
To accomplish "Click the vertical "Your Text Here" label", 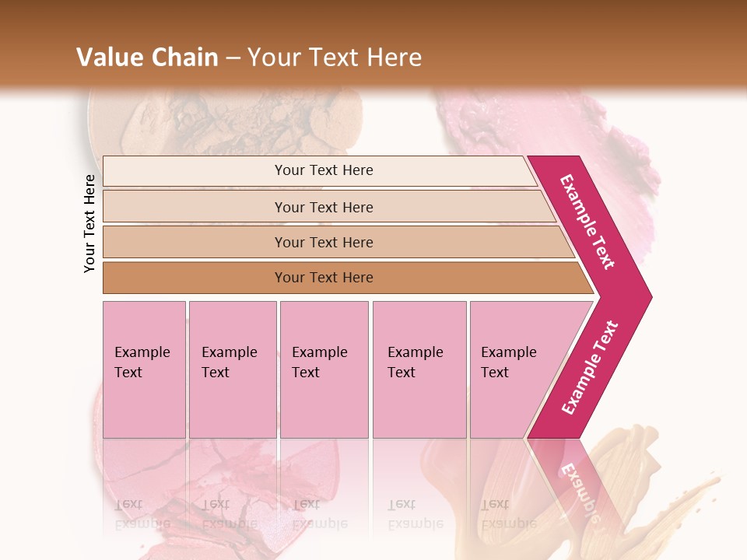I will tap(89, 223).
